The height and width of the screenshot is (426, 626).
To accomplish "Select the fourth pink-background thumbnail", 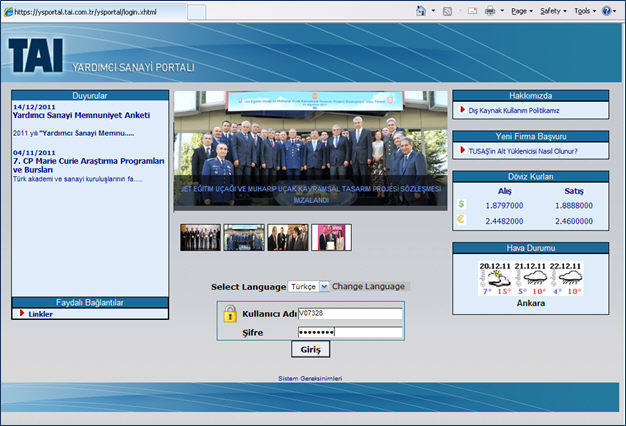I will pos(331,238).
